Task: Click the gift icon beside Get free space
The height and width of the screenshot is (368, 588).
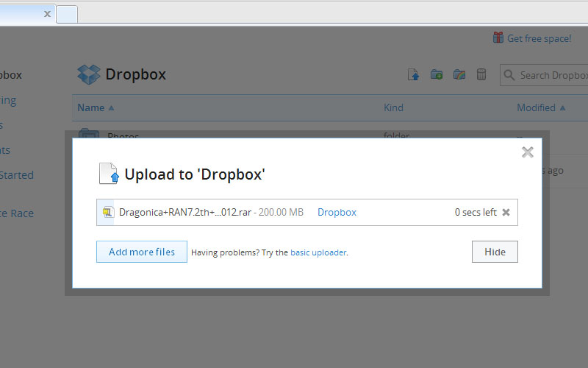Action: pos(498,38)
